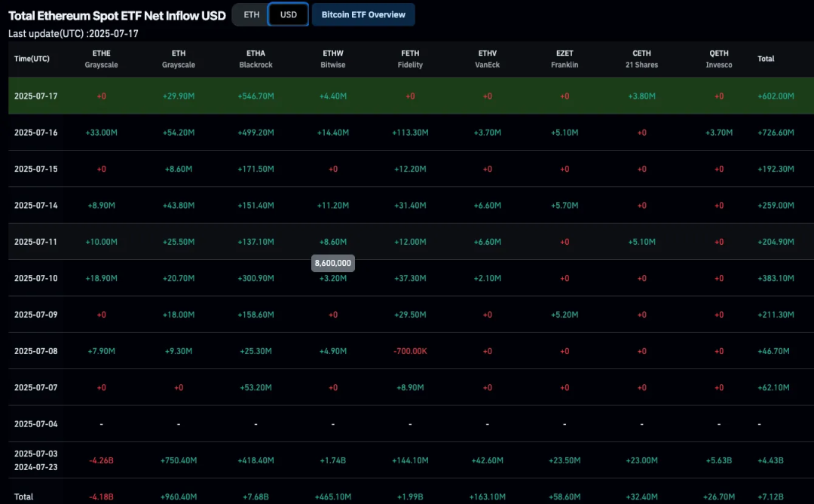Switch units to the ETH toggle
Viewport: 814px width, 504px height.
pyautogui.click(x=252, y=14)
